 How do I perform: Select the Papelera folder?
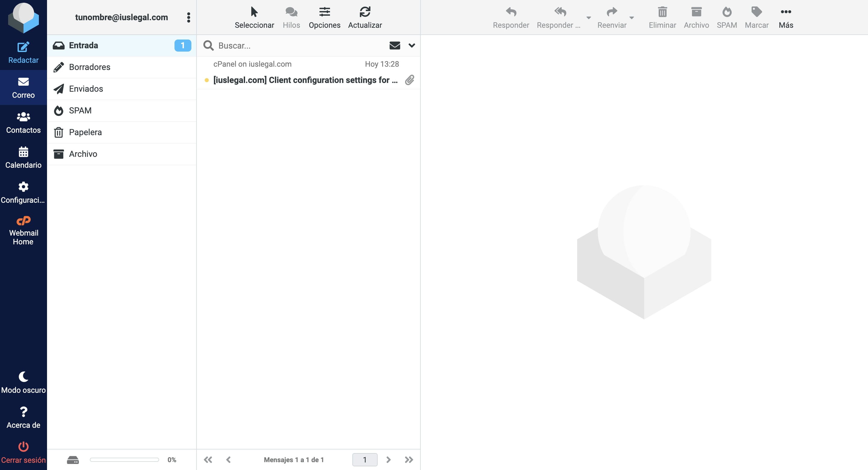click(85, 132)
